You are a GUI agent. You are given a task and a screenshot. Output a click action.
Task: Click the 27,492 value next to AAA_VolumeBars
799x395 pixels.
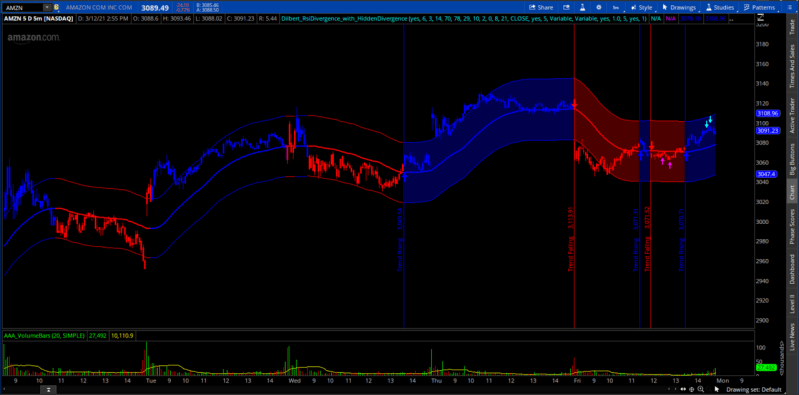[x=97, y=335]
